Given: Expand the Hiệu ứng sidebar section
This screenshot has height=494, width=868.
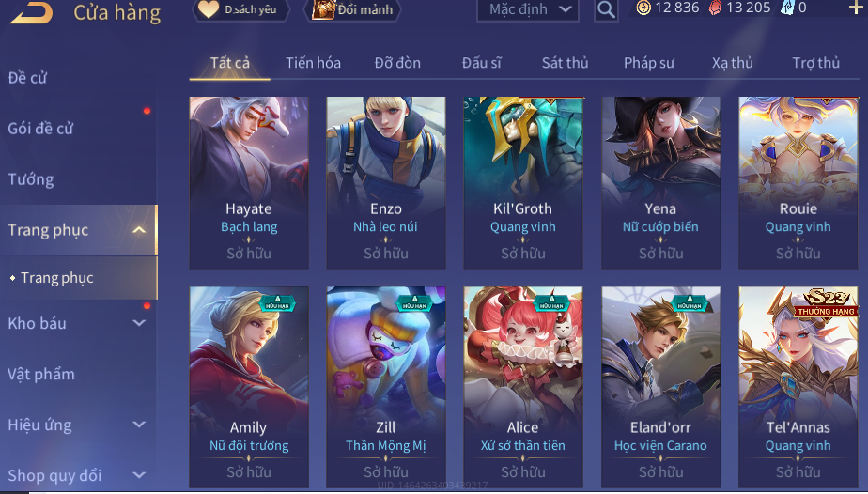Looking at the screenshot, I should pos(139,425).
